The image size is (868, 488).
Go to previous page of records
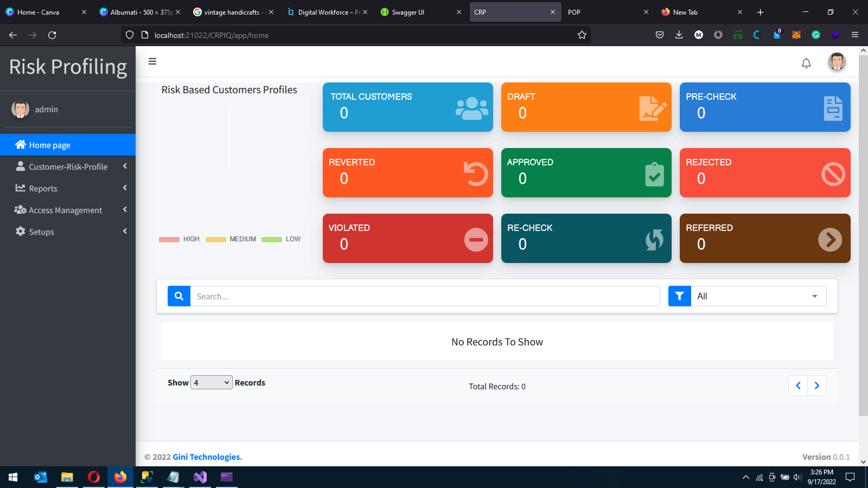pos(798,386)
